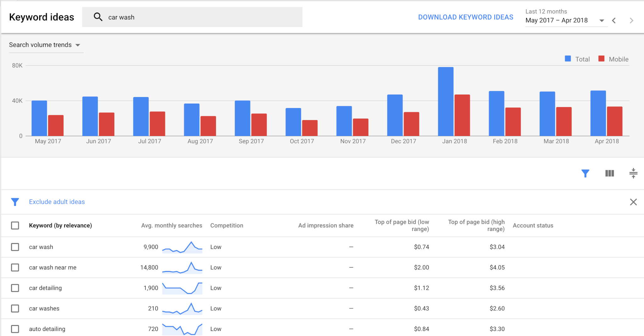Check the car wash keyword checkbox
This screenshot has width=644, height=336.
coord(15,247)
